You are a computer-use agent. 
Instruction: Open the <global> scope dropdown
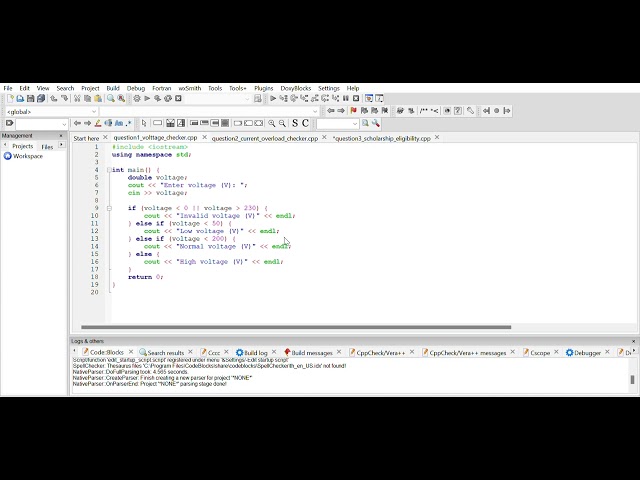point(51,111)
